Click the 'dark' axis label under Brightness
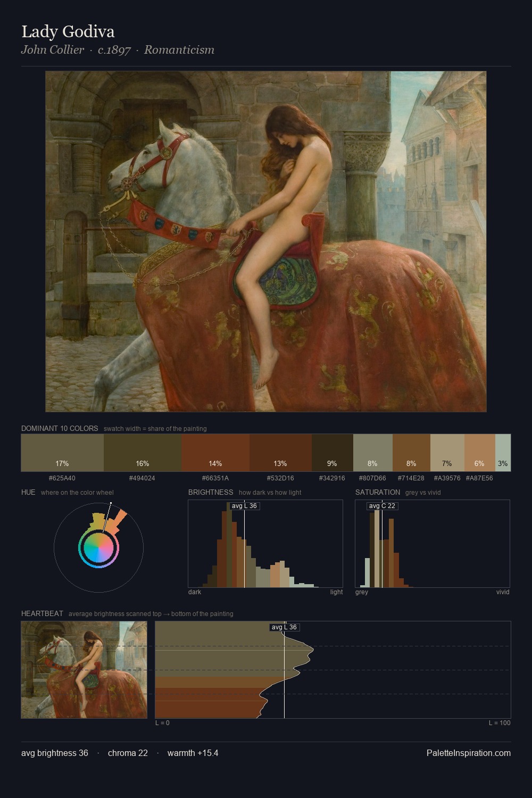The height and width of the screenshot is (798, 532). click(195, 592)
